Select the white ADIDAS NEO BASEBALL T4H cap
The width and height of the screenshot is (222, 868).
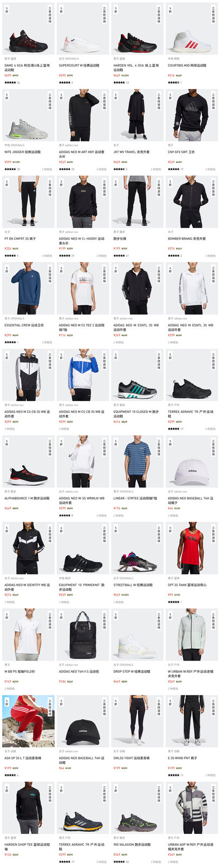coord(192,462)
